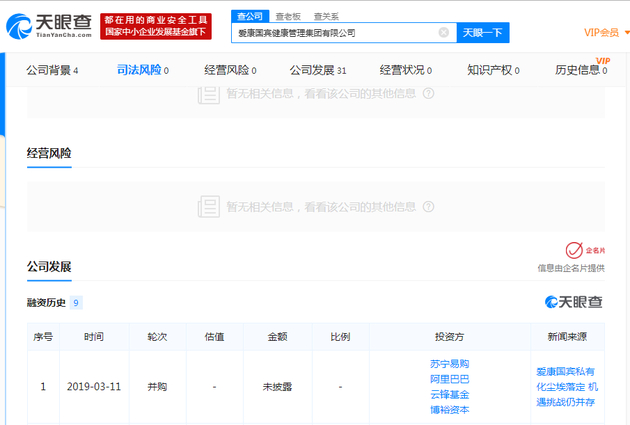Select the 查公司 search tab
This screenshot has height=425, width=630.
pos(249,16)
